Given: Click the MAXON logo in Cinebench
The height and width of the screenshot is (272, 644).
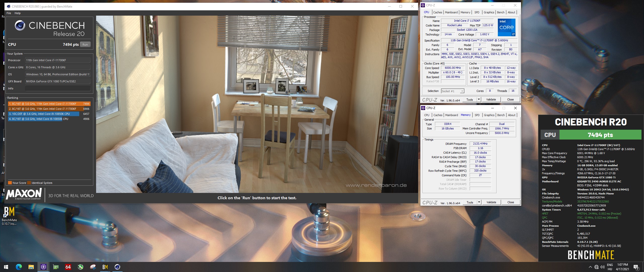Looking at the screenshot, I should [x=24, y=194].
